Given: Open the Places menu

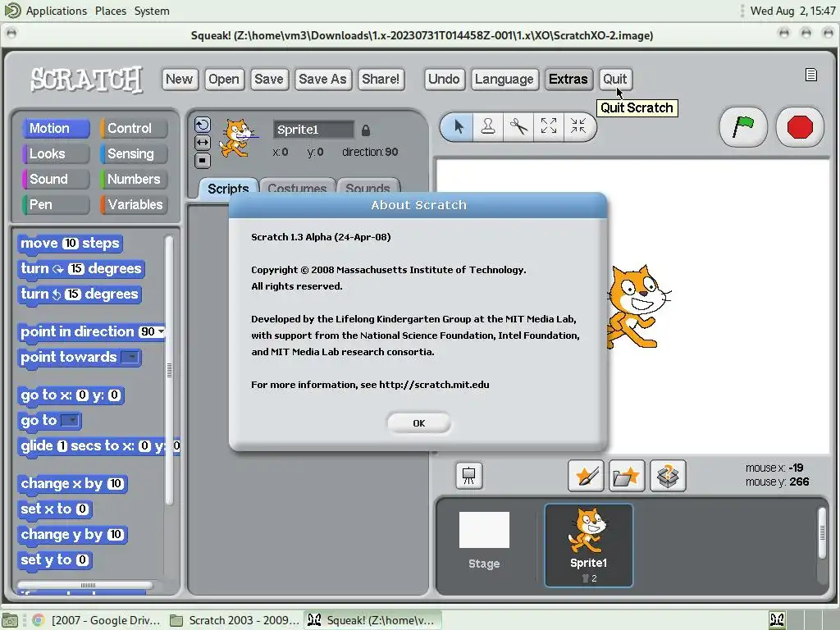Looking at the screenshot, I should point(111,11).
